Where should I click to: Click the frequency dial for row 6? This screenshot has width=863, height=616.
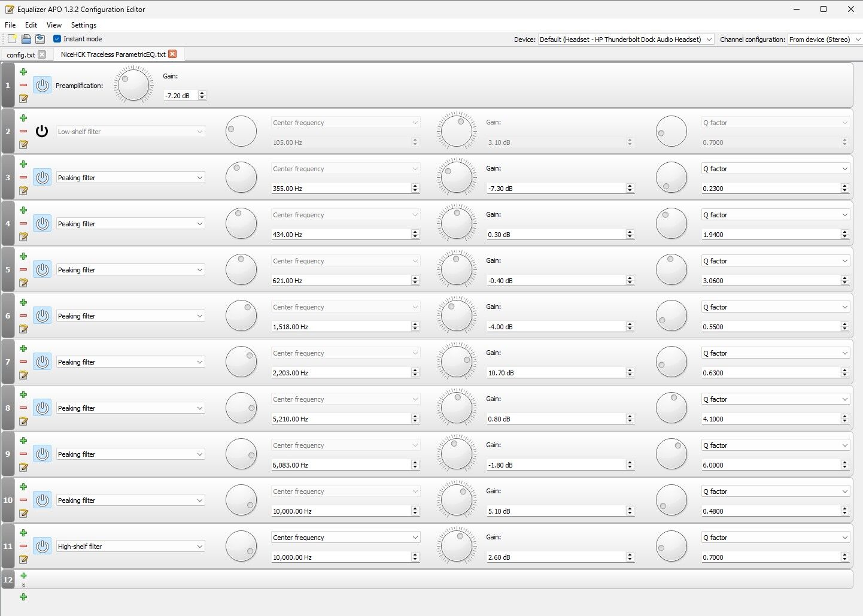pyautogui.click(x=241, y=315)
